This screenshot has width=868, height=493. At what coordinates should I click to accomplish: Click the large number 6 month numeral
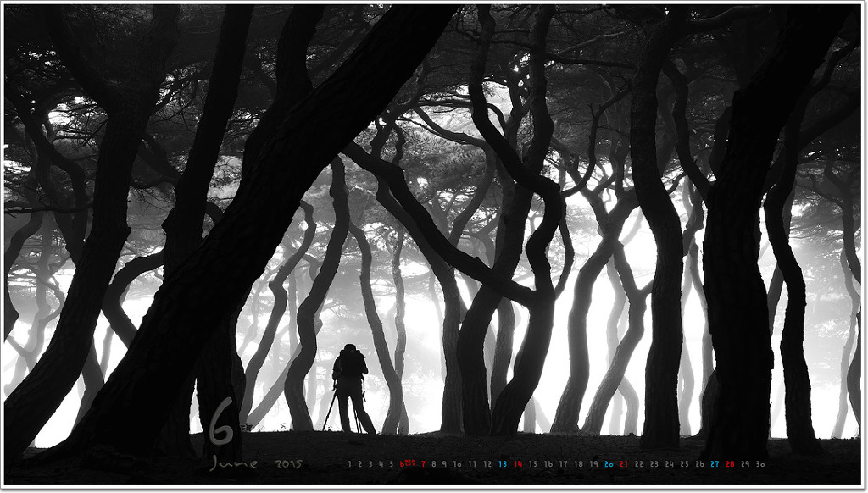pyautogui.click(x=221, y=422)
